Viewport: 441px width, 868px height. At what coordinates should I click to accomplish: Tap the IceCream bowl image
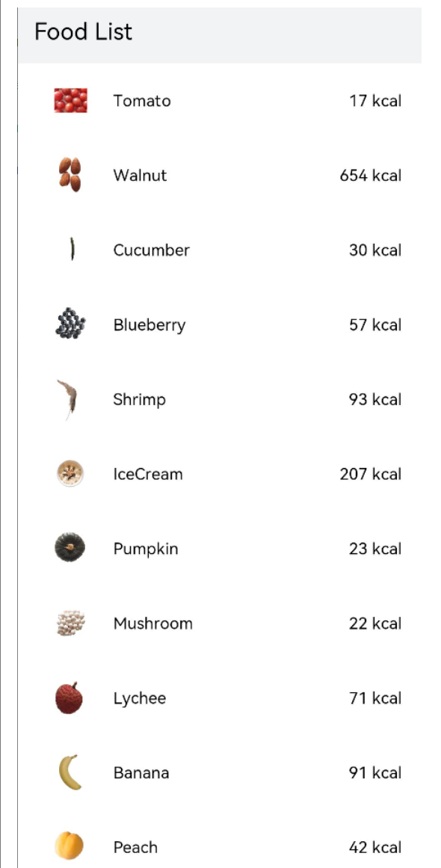70,474
